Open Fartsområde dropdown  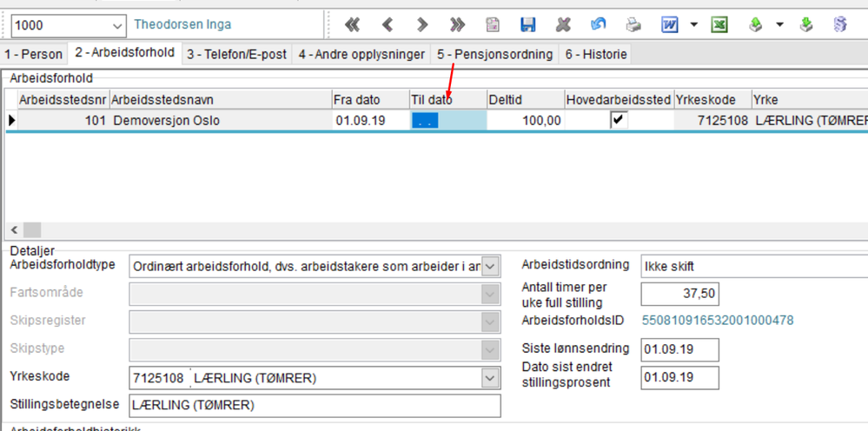coord(490,295)
